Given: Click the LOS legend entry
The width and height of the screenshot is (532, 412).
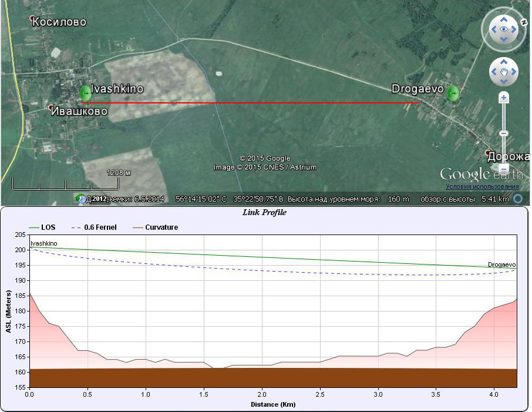Looking at the screenshot, I should tap(42, 227).
